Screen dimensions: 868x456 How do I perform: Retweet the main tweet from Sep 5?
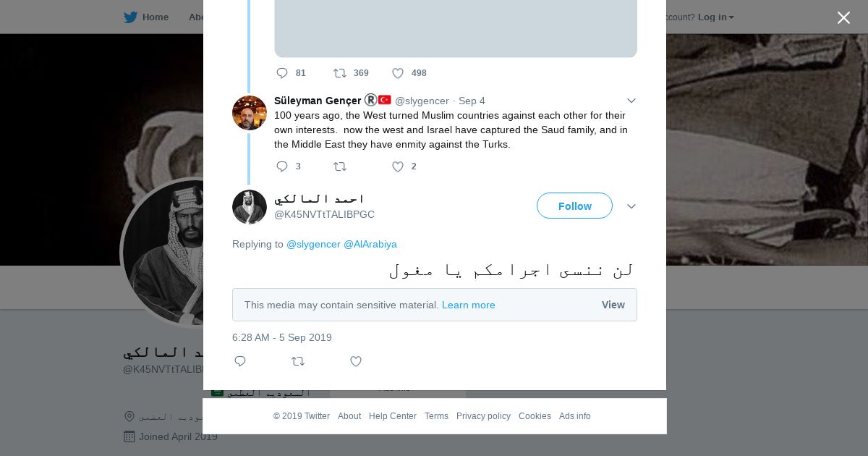click(298, 361)
